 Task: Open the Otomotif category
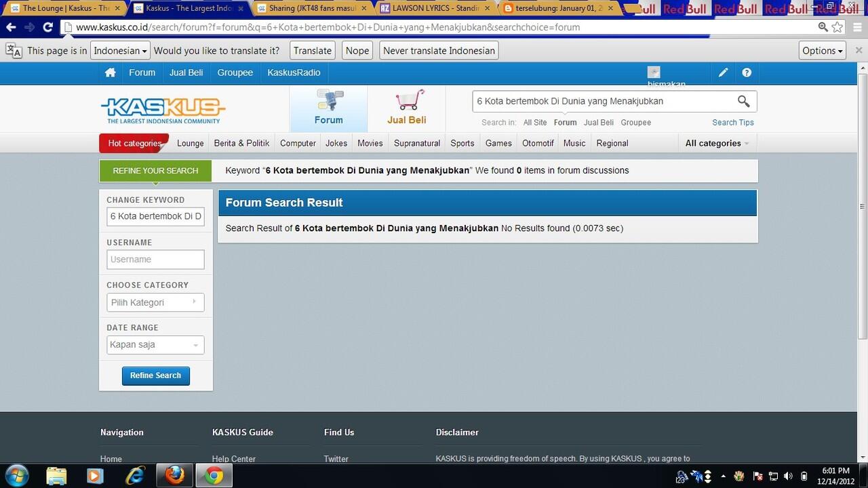[x=538, y=143]
